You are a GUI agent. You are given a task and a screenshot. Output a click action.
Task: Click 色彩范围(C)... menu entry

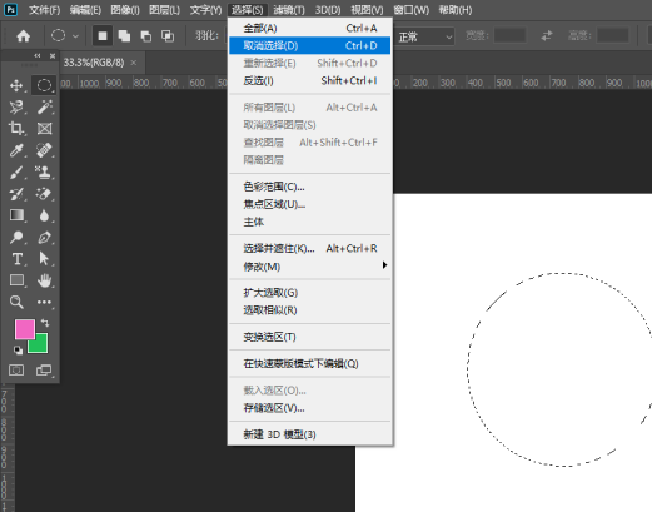[x=274, y=186]
